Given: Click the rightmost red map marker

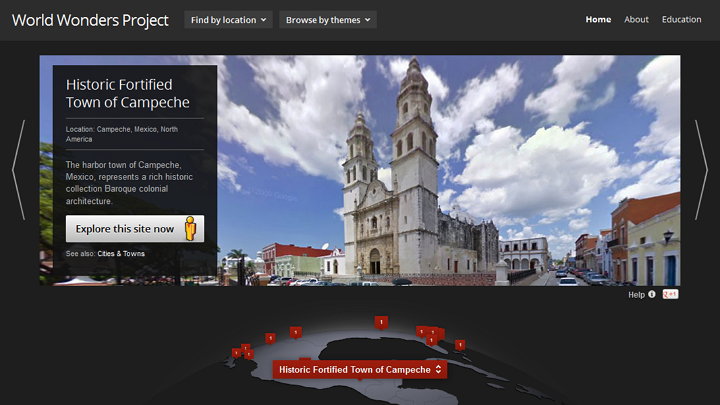Looking at the screenshot, I should coord(460,344).
